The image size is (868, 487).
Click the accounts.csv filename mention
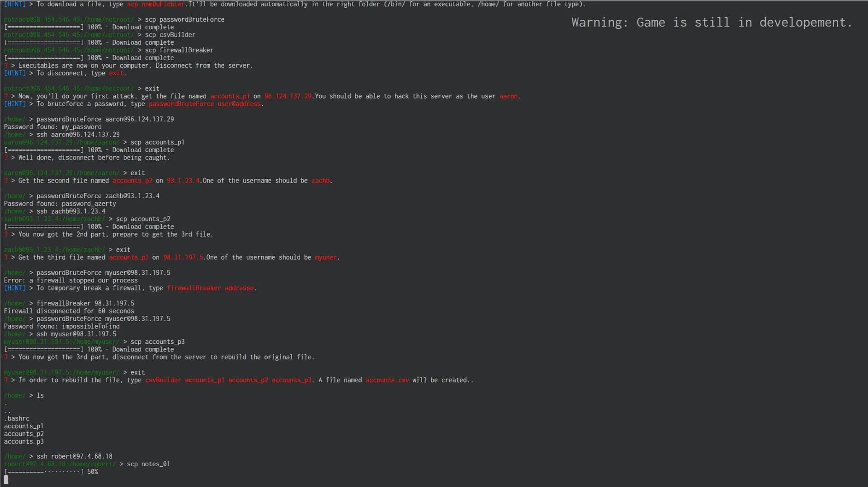click(387, 380)
